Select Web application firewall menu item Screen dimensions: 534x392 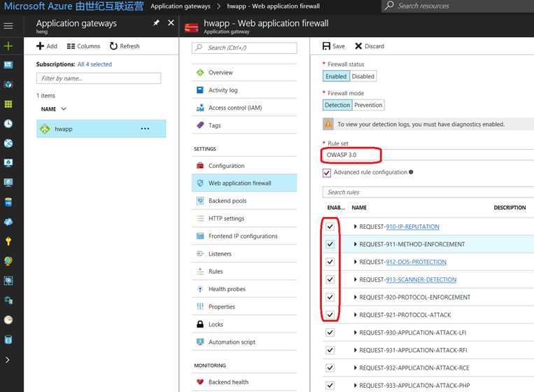coord(244,183)
